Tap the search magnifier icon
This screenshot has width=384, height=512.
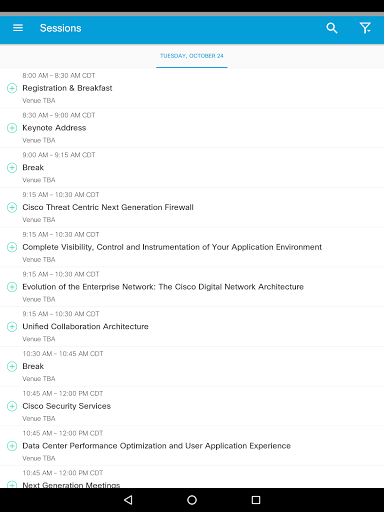(332, 28)
